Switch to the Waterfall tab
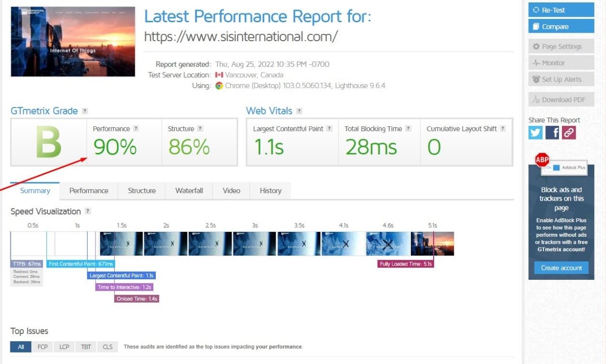Screen dimensions: 606x364 tap(189, 190)
